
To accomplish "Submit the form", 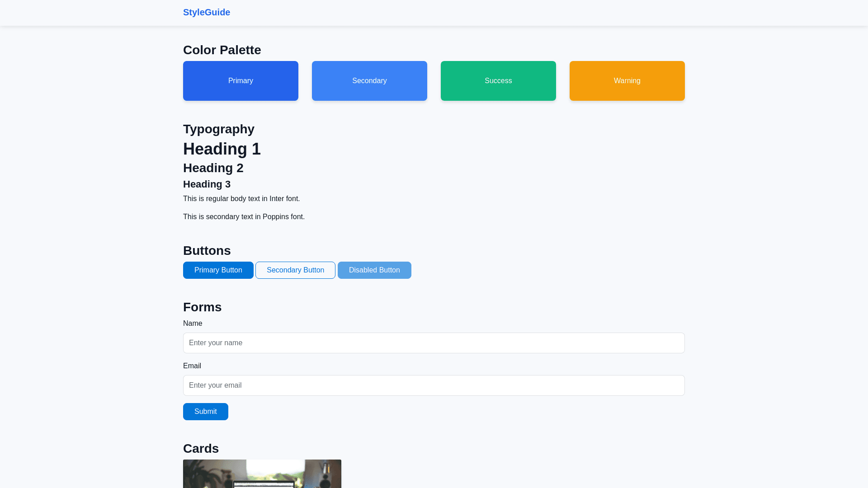I will tap(205, 412).
